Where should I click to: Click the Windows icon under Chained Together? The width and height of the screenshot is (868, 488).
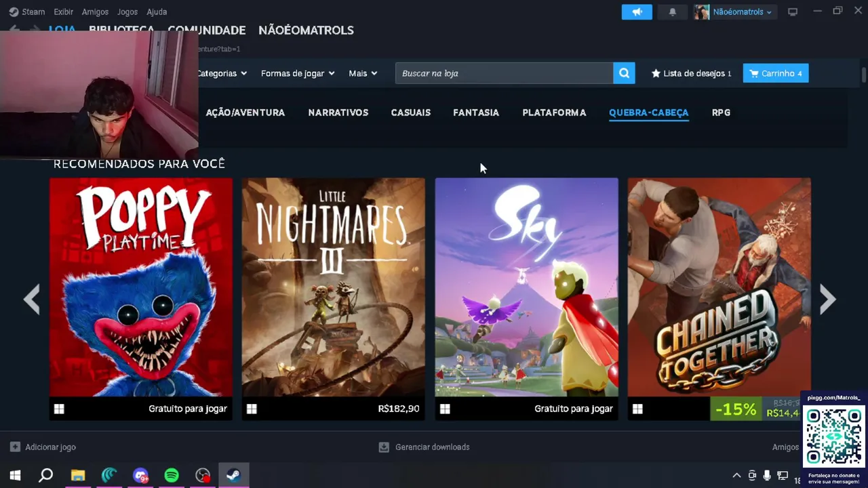(x=637, y=409)
